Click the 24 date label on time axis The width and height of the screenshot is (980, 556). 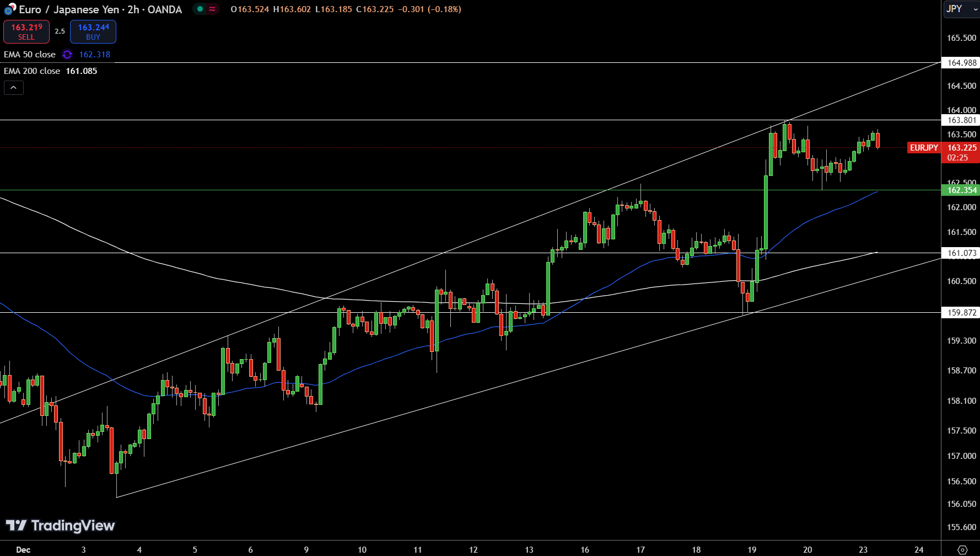click(x=919, y=550)
